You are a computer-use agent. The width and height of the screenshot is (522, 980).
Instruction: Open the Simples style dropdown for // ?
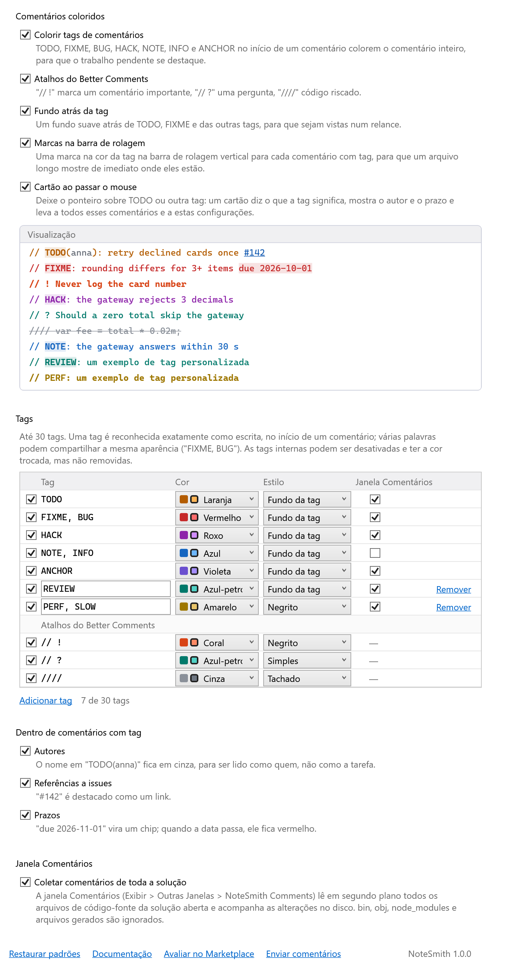307,660
